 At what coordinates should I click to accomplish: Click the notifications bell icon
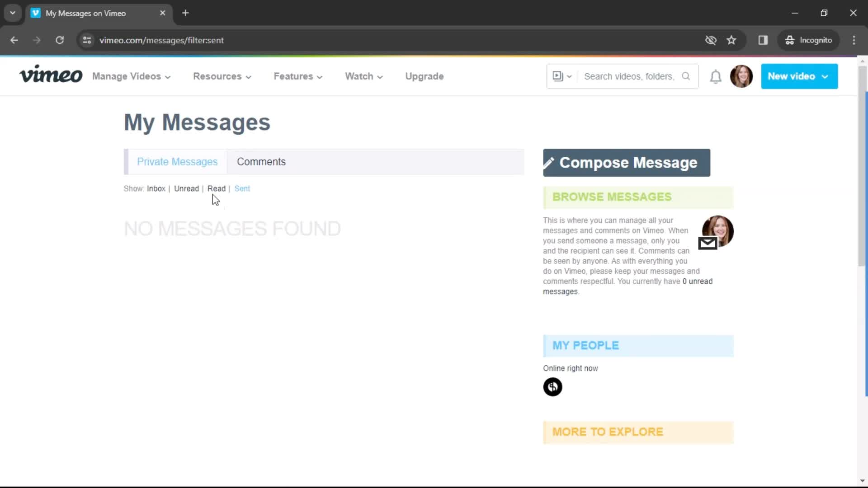(x=715, y=76)
